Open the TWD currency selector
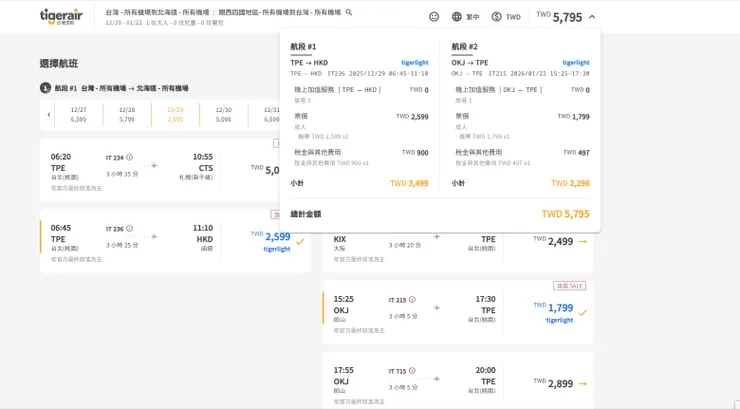Viewport: 740px width, 409px height. (x=506, y=17)
